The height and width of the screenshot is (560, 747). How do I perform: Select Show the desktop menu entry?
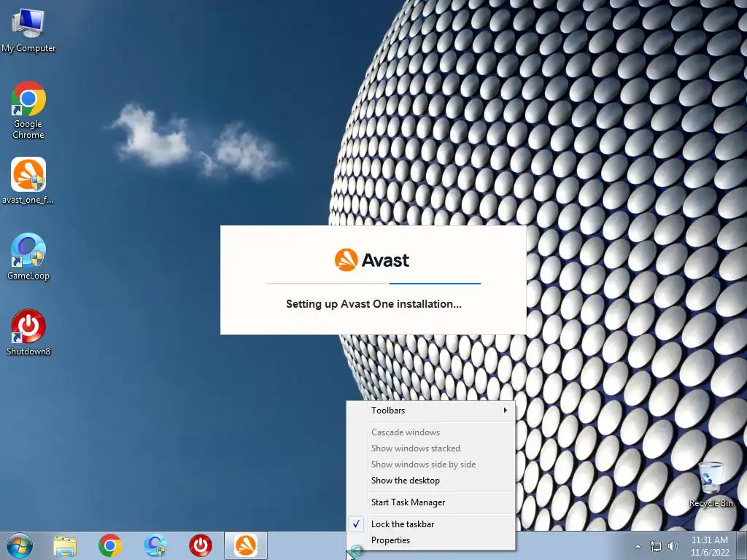[x=431, y=481]
